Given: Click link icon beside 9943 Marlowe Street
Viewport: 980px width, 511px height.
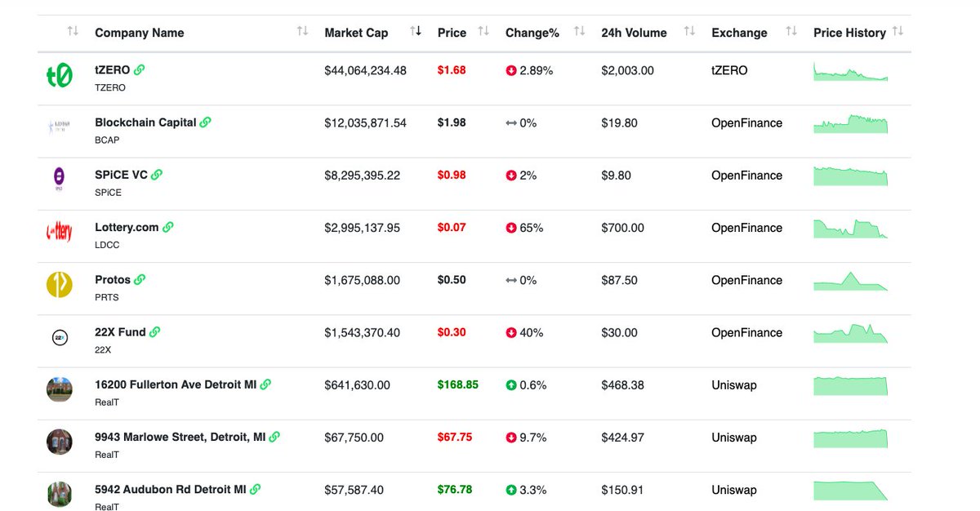Looking at the screenshot, I should pyautogui.click(x=274, y=437).
